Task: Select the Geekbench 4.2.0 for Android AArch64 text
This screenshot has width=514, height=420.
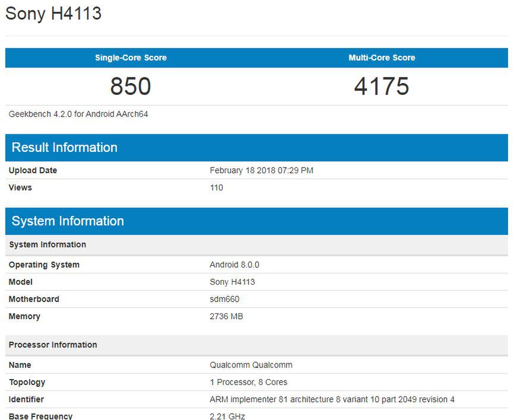Action: [78, 114]
